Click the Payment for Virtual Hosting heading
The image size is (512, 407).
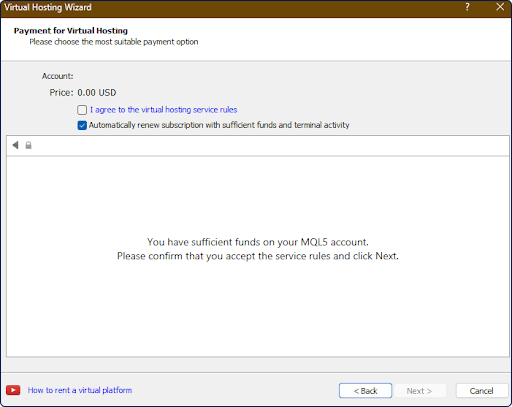tap(71, 31)
